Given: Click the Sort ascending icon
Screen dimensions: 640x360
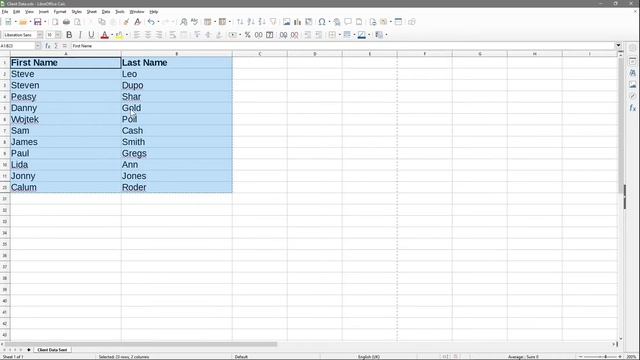Looking at the screenshot, I should (x=251, y=22).
